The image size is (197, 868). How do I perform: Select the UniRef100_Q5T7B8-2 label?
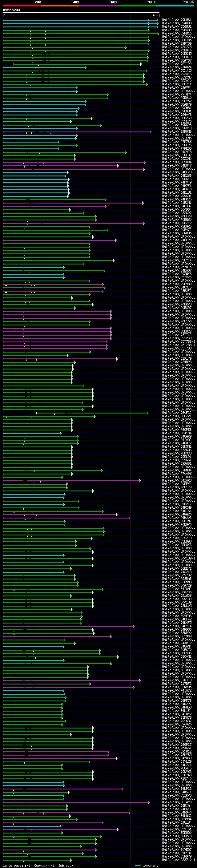pos(179,342)
